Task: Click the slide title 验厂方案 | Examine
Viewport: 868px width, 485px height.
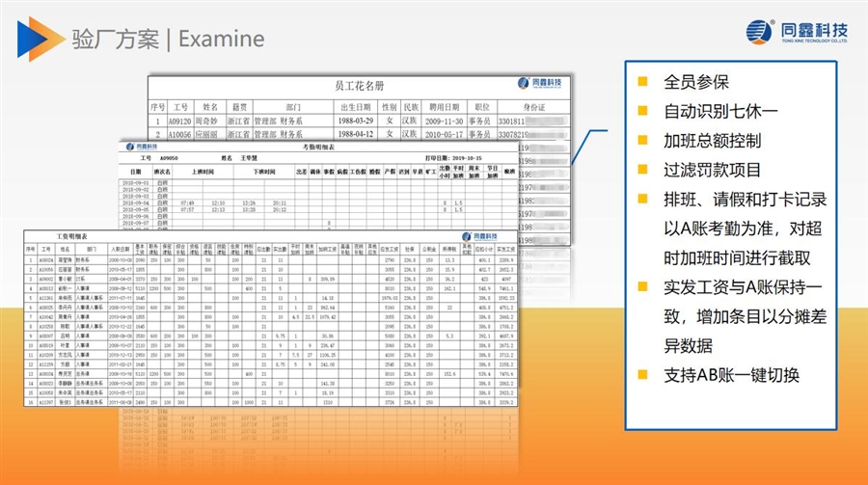Action: click(x=168, y=39)
